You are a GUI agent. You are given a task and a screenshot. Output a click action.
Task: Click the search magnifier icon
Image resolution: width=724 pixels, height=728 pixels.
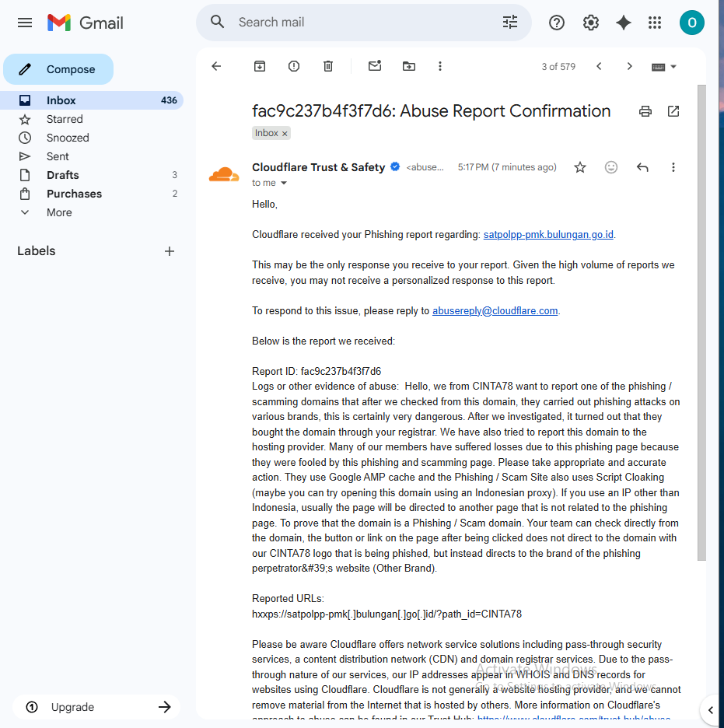pyautogui.click(x=217, y=22)
